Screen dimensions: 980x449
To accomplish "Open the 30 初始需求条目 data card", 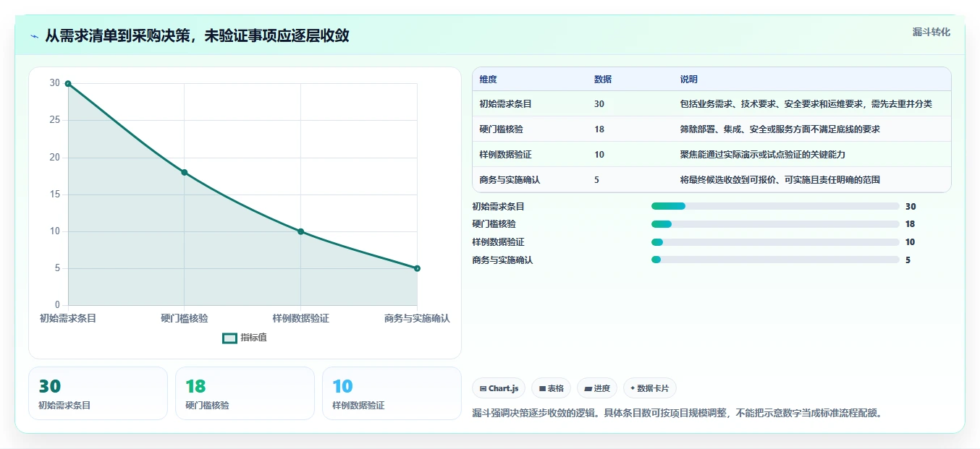I will coord(98,393).
